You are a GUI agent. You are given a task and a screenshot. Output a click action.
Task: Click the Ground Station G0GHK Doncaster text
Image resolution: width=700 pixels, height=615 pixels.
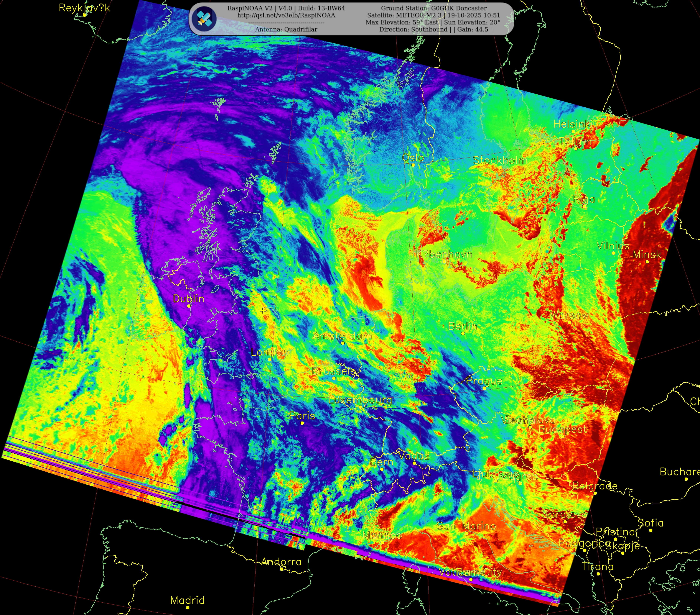434,8
